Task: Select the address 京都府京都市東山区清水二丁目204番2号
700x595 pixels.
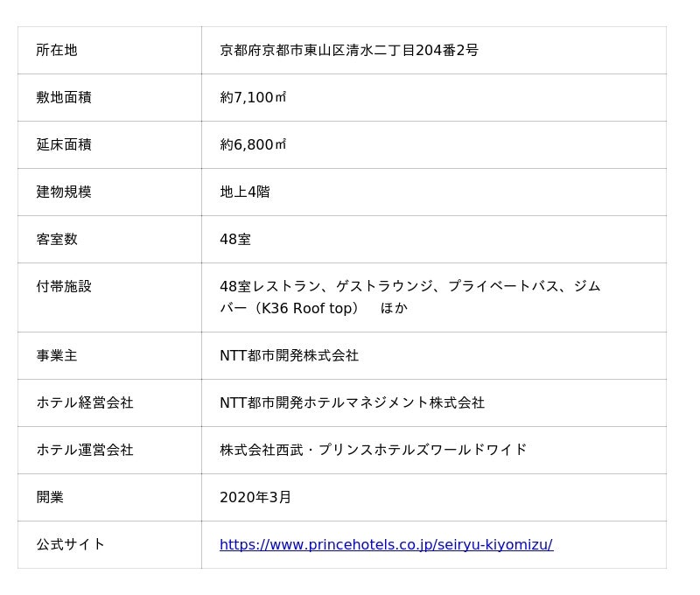Action: [349, 50]
